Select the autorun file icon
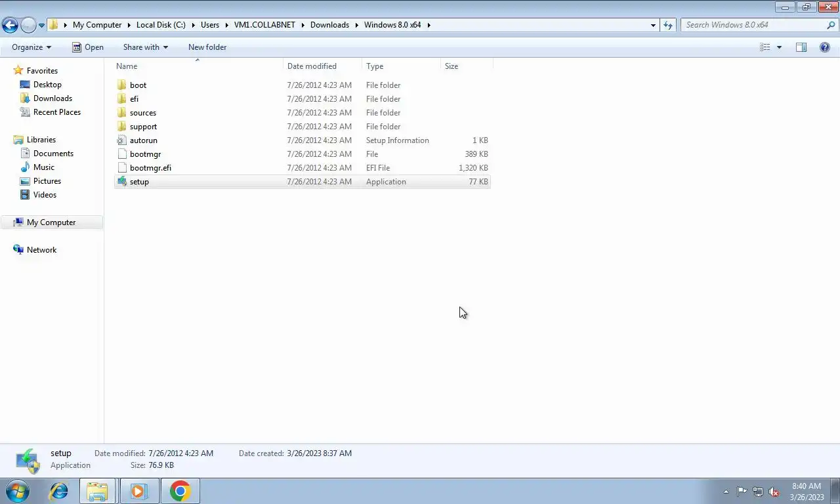The height and width of the screenshot is (504, 840). [121, 140]
